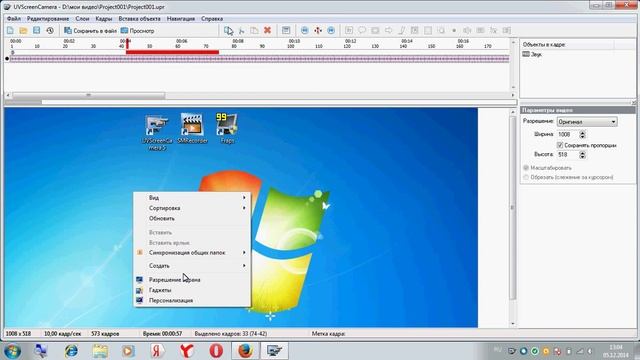
Task: Open the Редактирование menu
Action: tap(48, 19)
